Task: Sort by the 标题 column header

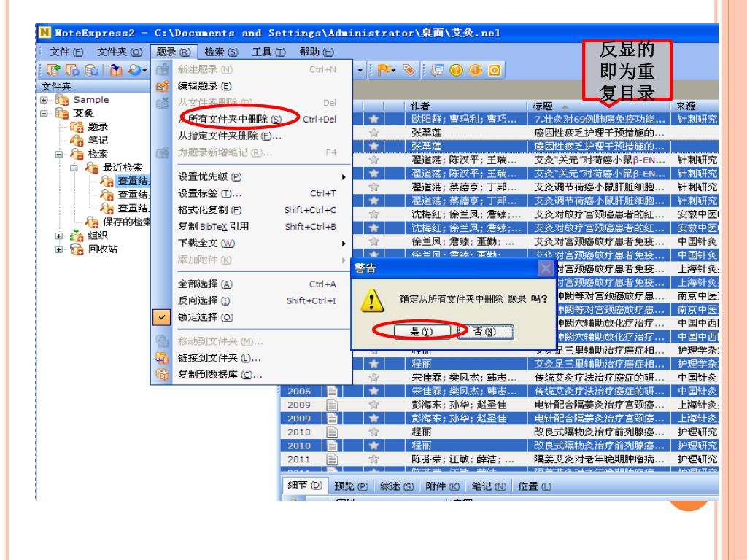Action: point(599,106)
